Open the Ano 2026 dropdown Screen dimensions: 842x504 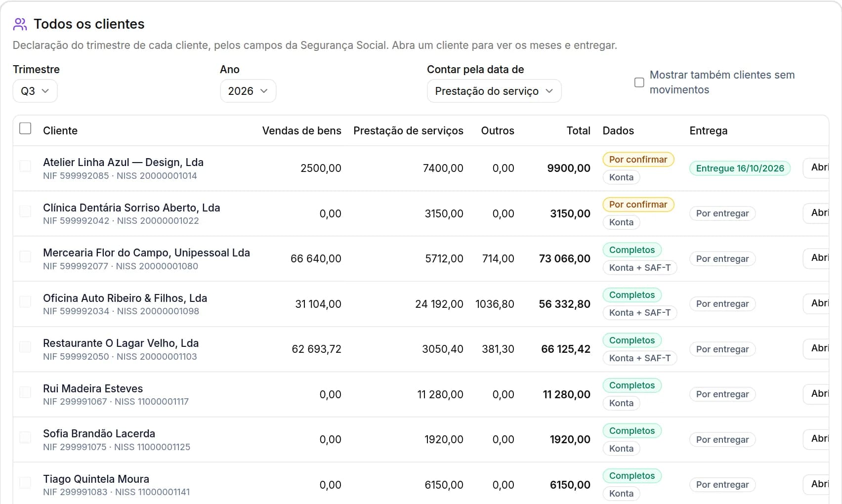(x=248, y=91)
